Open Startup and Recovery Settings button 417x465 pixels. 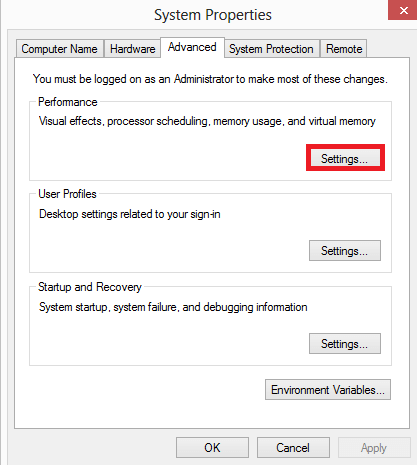[345, 343]
